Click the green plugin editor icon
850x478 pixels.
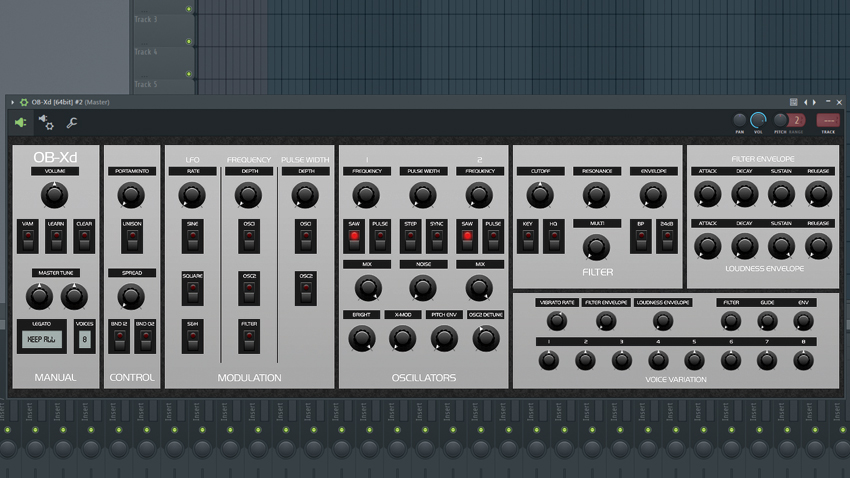[21, 122]
